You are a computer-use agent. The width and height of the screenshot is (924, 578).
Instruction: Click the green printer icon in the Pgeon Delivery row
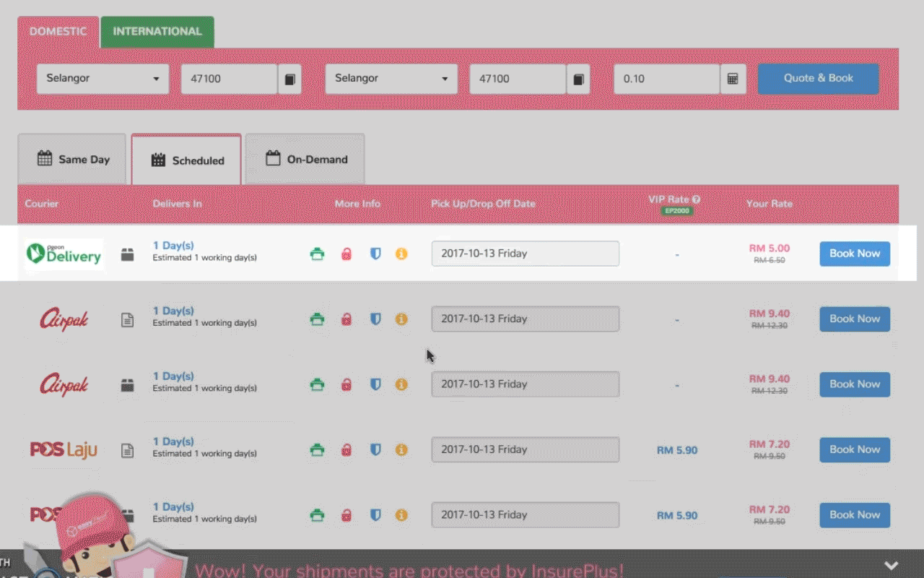[317, 254]
